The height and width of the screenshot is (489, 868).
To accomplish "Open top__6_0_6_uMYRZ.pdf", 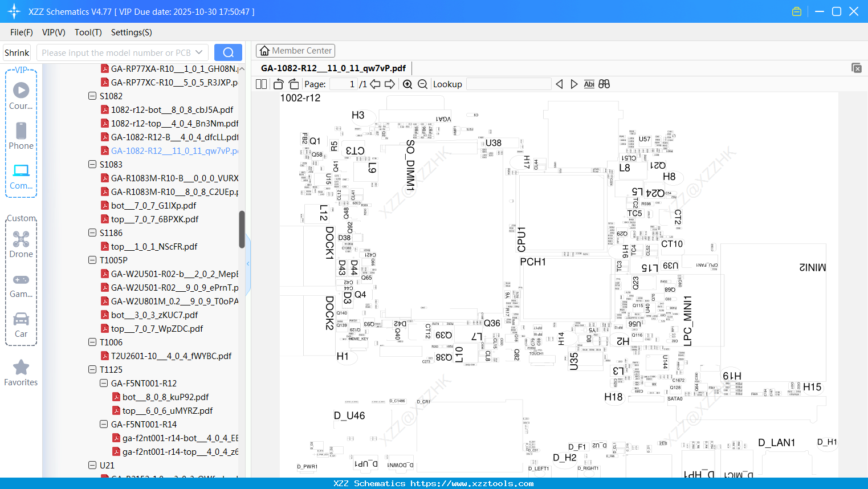I will tap(168, 410).
